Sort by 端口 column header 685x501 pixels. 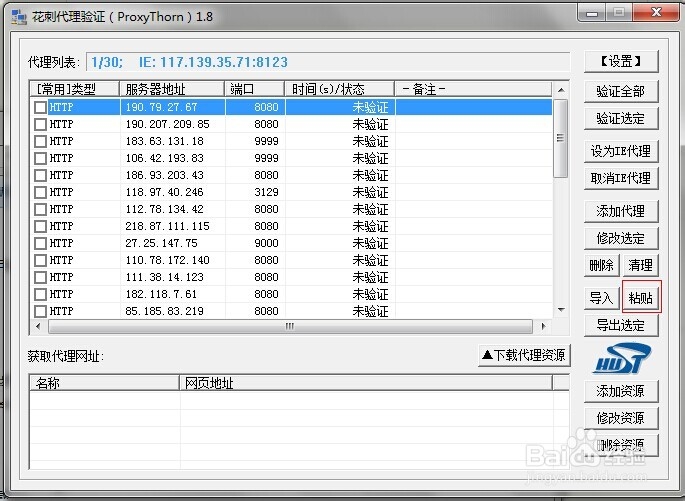(x=254, y=90)
